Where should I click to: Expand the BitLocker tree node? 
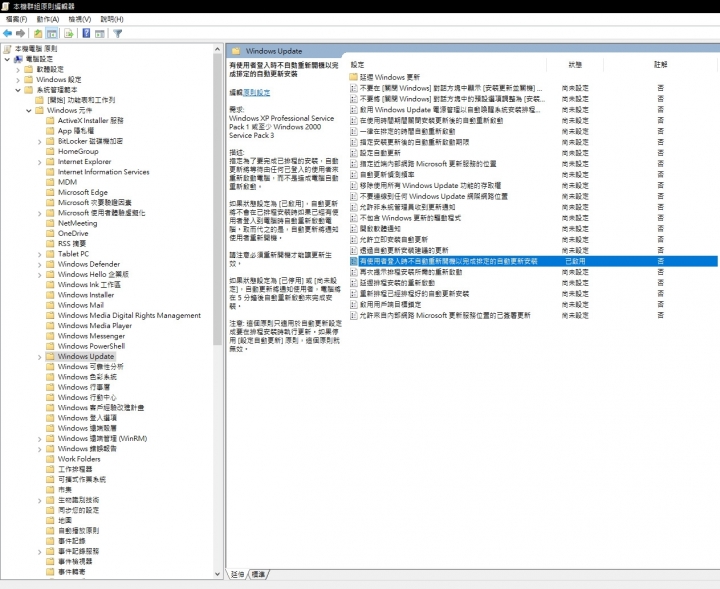(39, 142)
